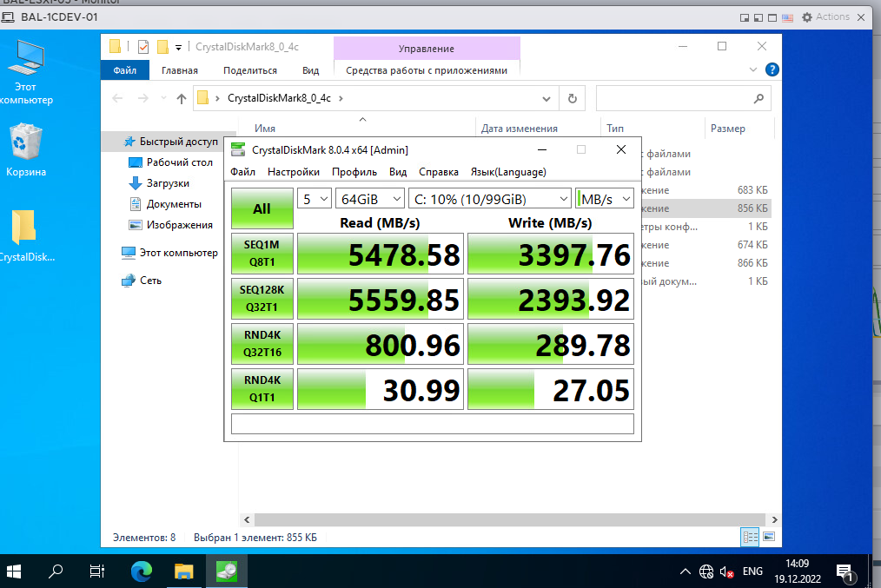Open CrystalDiskMark Вид menu
The width and height of the screenshot is (881, 588).
[x=398, y=172]
